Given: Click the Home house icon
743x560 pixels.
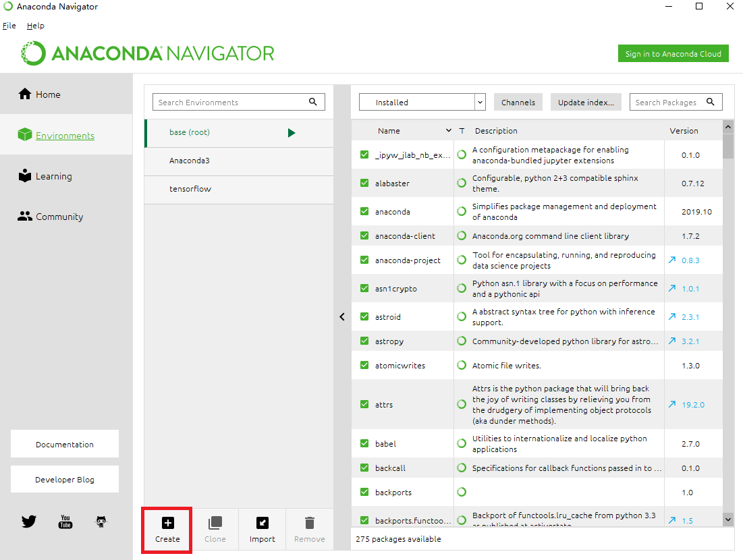Looking at the screenshot, I should 25,94.
